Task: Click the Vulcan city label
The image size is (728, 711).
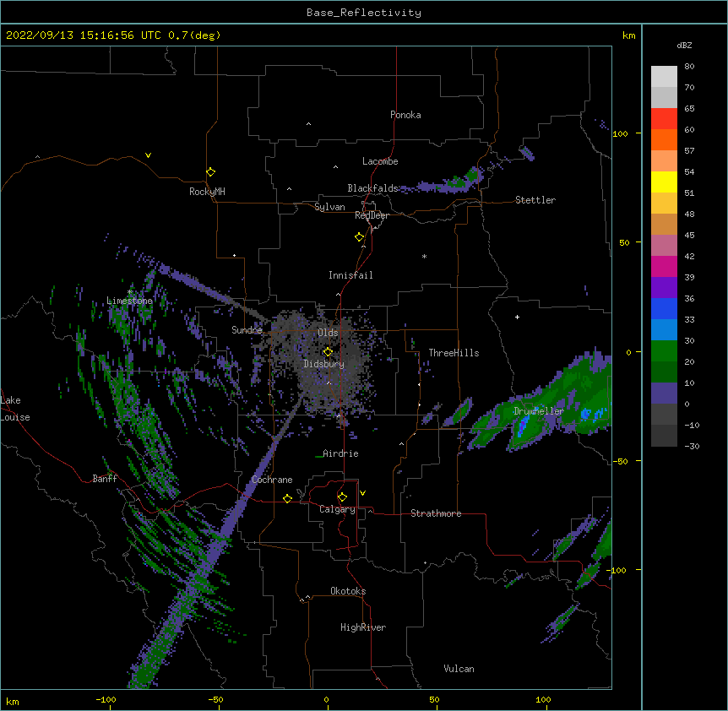Action: [x=459, y=669]
